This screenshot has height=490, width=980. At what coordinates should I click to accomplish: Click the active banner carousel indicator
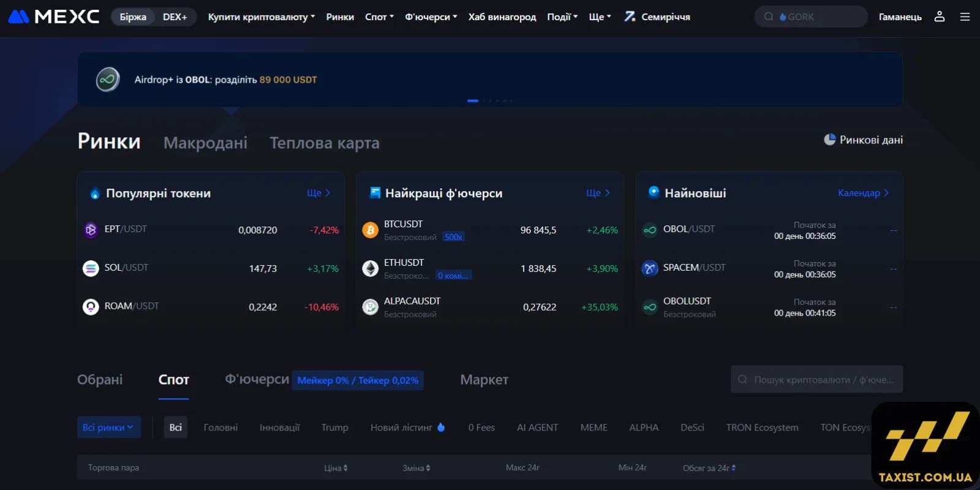[473, 100]
